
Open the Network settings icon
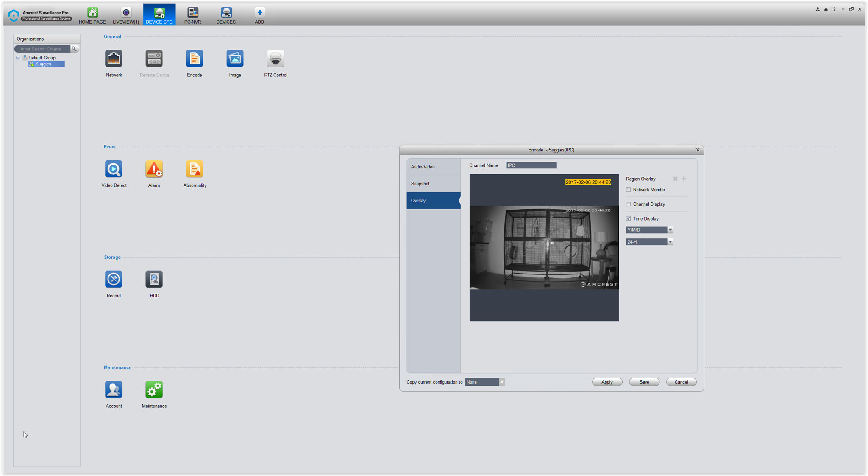coord(114,59)
